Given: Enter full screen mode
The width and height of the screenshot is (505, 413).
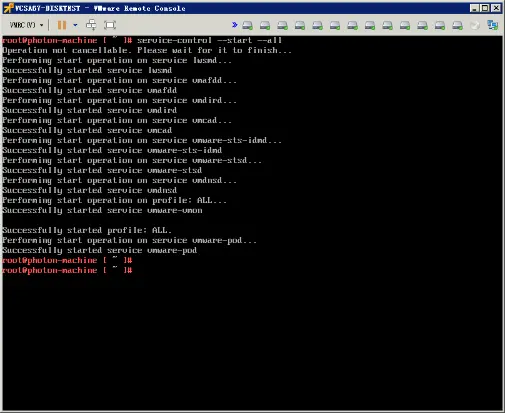Looking at the screenshot, I should click(x=110, y=25).
